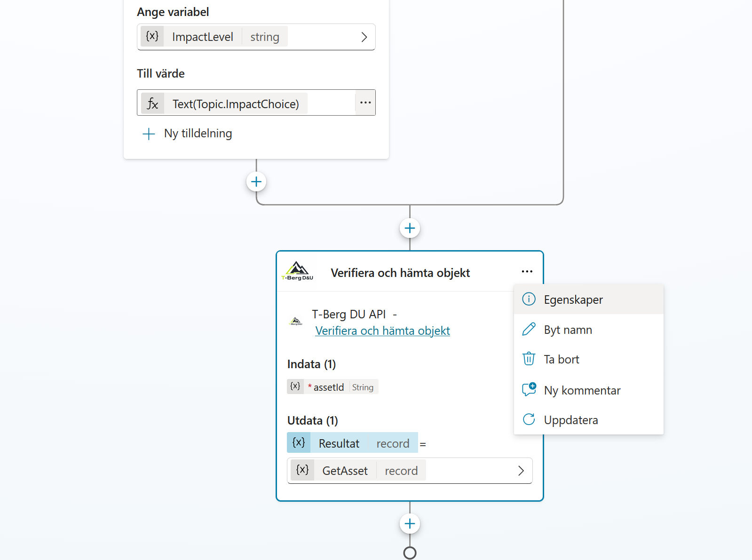Click the Ta bort trash icon
This screenshot has width=752, height=560.
click(x=529, y=359)
